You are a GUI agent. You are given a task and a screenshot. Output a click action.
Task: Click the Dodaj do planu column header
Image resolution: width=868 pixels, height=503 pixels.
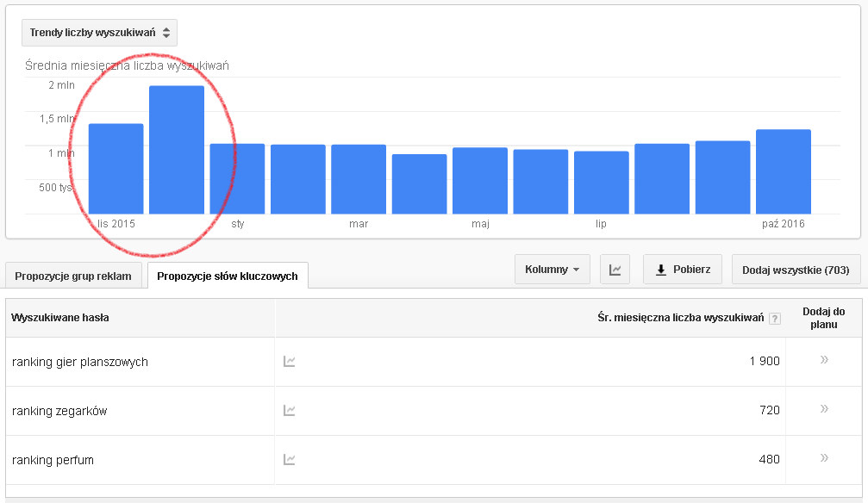[x=824, y=318]
